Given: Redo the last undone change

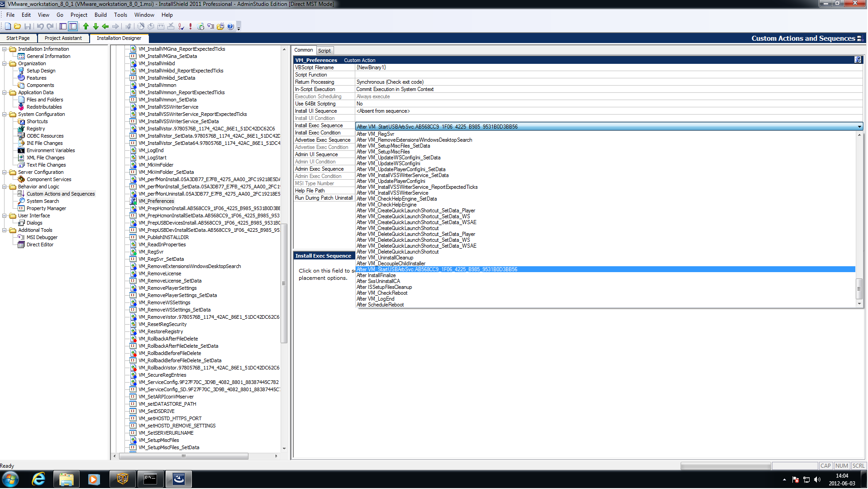Looking at the screenshot, I should click(x=50, y=26).
